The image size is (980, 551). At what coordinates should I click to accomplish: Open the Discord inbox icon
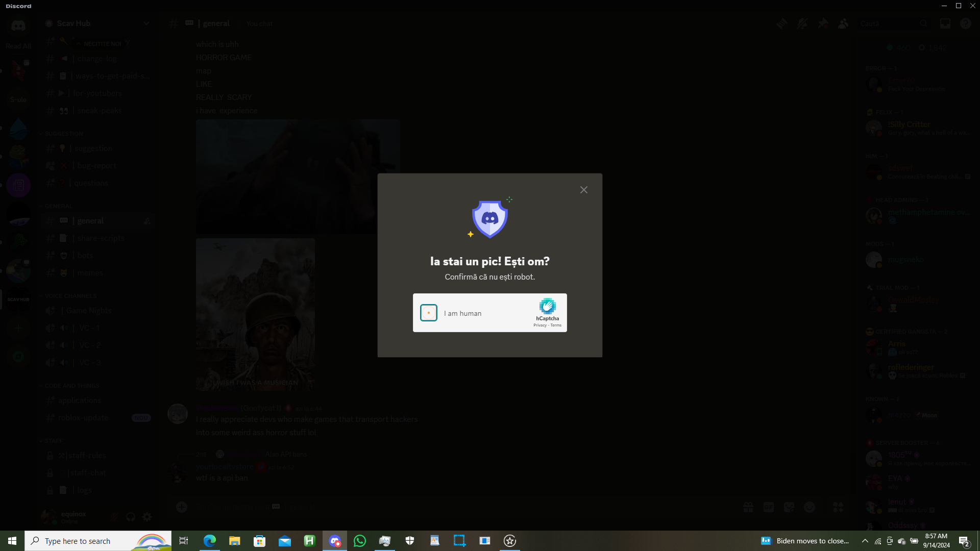click(x=945, y=23)
